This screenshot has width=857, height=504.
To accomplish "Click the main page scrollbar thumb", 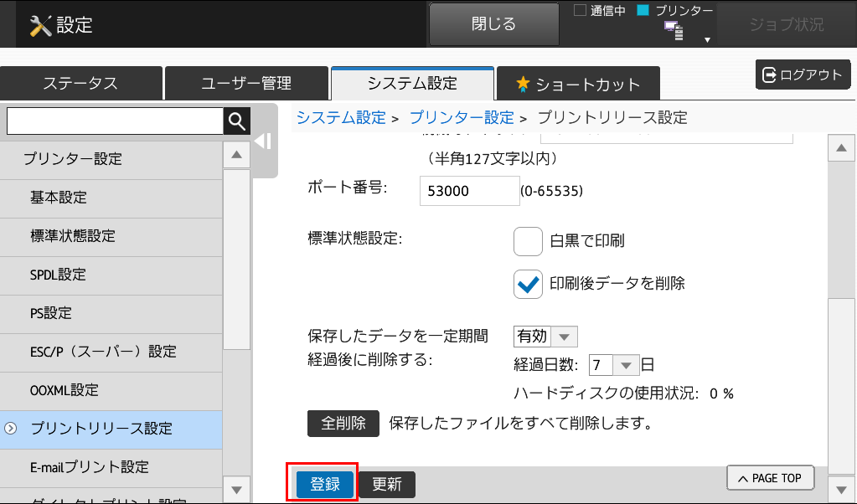I will tap(842, 385).
